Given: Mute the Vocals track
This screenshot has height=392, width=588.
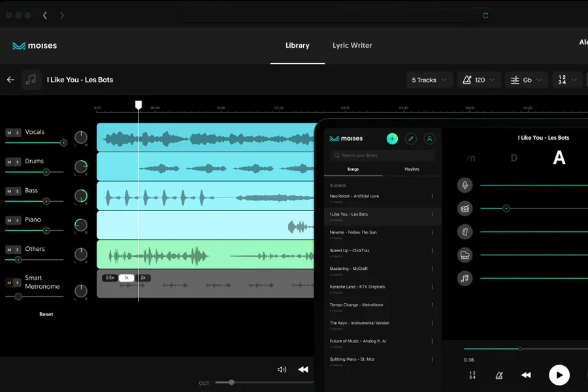Looking at the screenshot, I should click(x=9, y=133).
